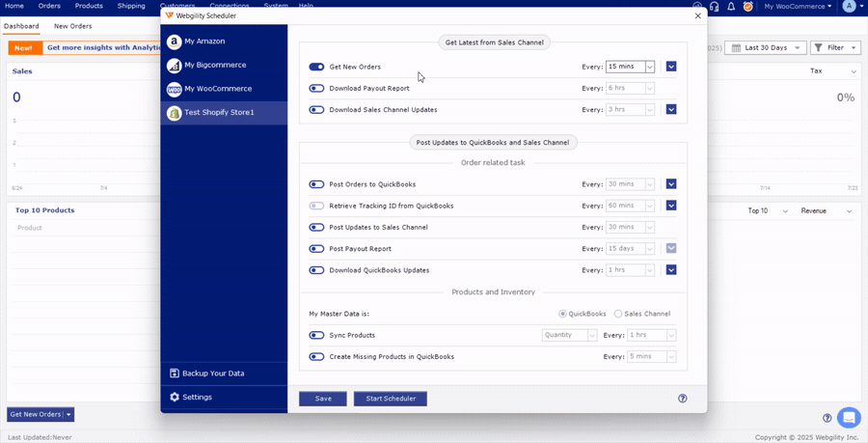The width and height of the screenshot is (868, 443).
Task: Open Retrieve Tracking ID 60 mins dropdown
Action: [x=631, y=206]
